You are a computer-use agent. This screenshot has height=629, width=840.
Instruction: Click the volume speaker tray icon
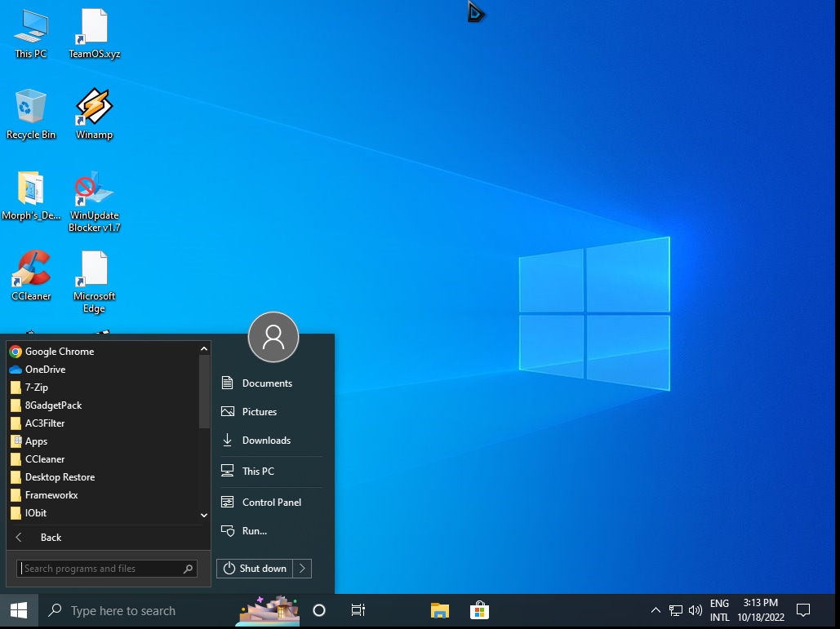click(x=696, y=610)
